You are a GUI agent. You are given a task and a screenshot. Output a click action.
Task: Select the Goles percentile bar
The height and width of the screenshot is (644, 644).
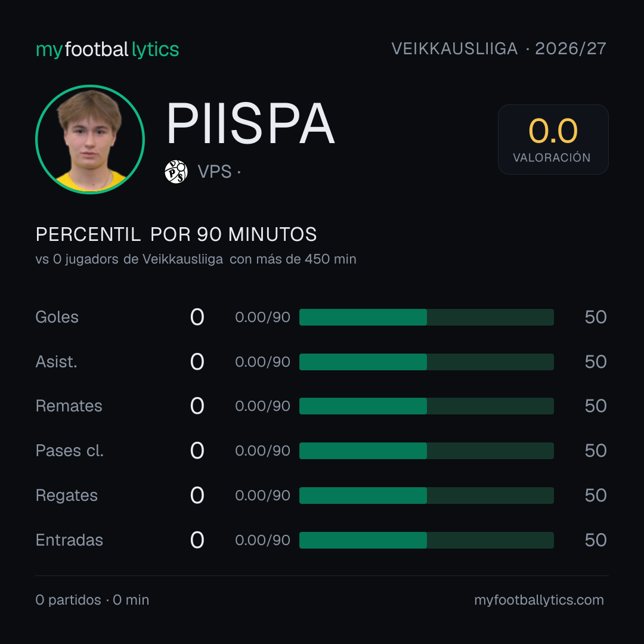(x=426, y=317)
